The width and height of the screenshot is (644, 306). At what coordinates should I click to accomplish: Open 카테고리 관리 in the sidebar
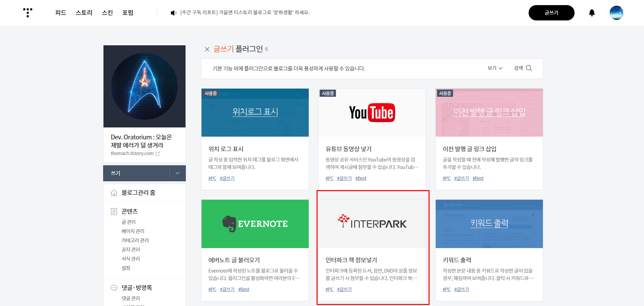[135, 240]
